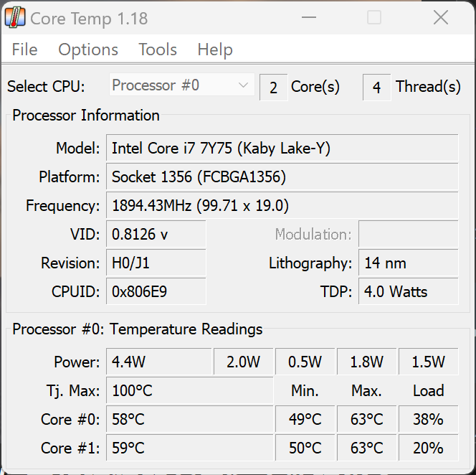Open the File menu
This screenshot has width=476, height=475.
pyautogui.click(x=24, y=50)
